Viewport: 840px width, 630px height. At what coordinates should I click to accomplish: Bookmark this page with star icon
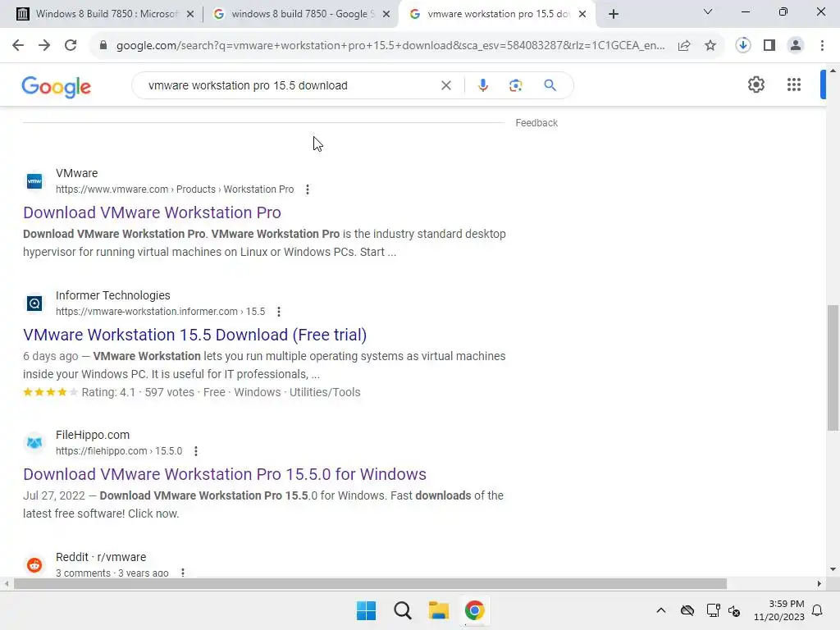[710, 46]
